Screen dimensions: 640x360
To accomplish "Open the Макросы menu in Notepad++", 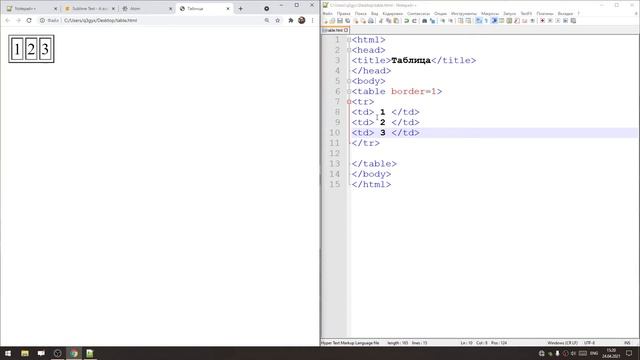I will point(490,13).
